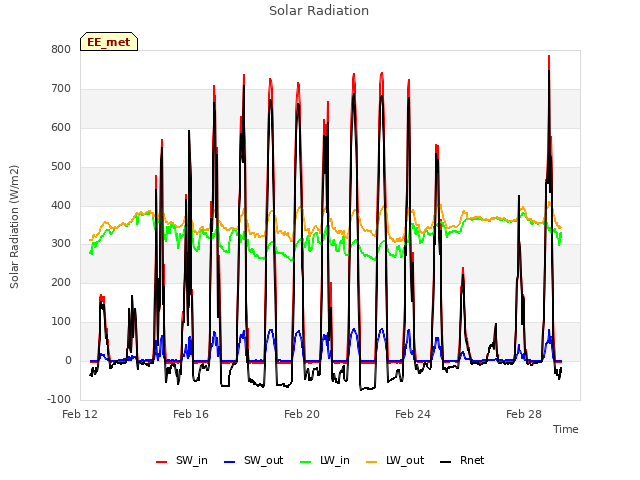This screenshot has height=480, width=640.
Task: Click the Feb 20 x-axis tick label
Action: point(302,414)
